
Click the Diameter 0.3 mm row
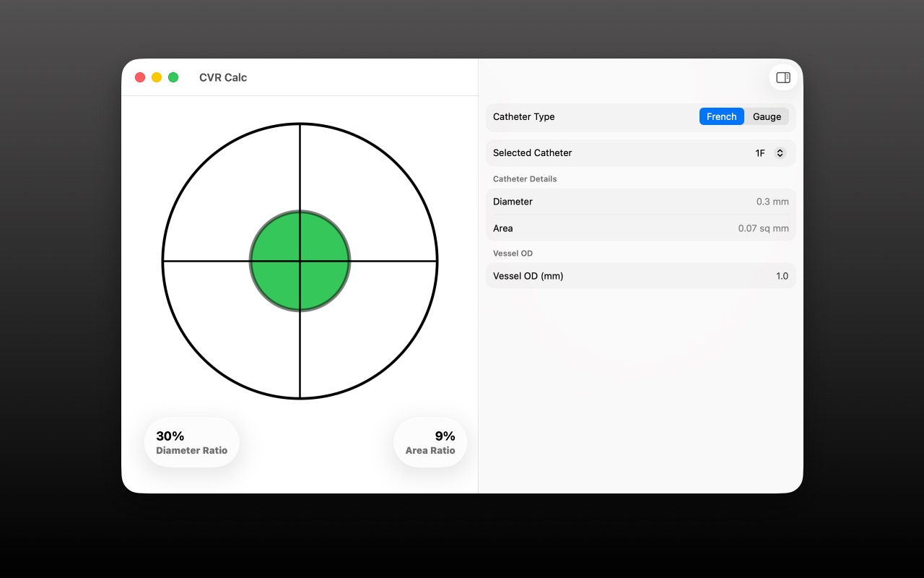pyautogui.click(x=641, y=202)
